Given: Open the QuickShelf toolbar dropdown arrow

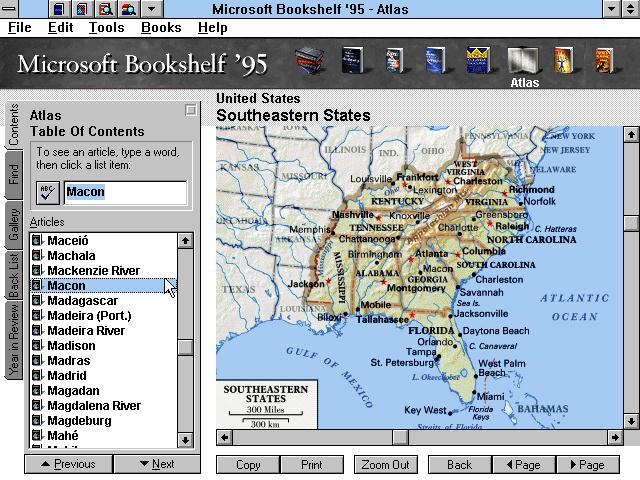Looking at the screenshot, I should [151, 9].
